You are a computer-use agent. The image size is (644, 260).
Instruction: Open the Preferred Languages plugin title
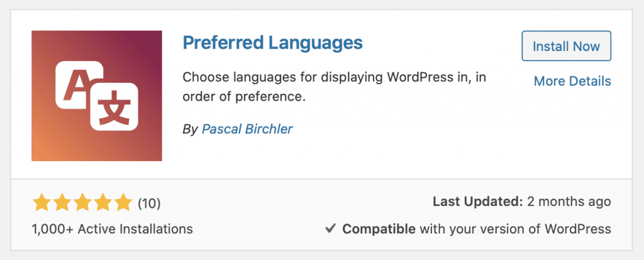272,43
